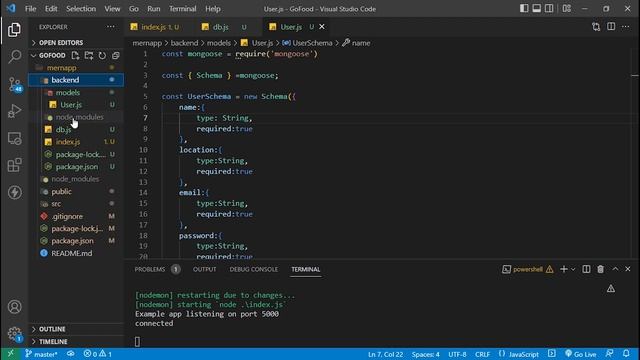Click into the terminal prompt cursor
The height and width of the screenshot is (360, 640).
(x=138, y=342)
